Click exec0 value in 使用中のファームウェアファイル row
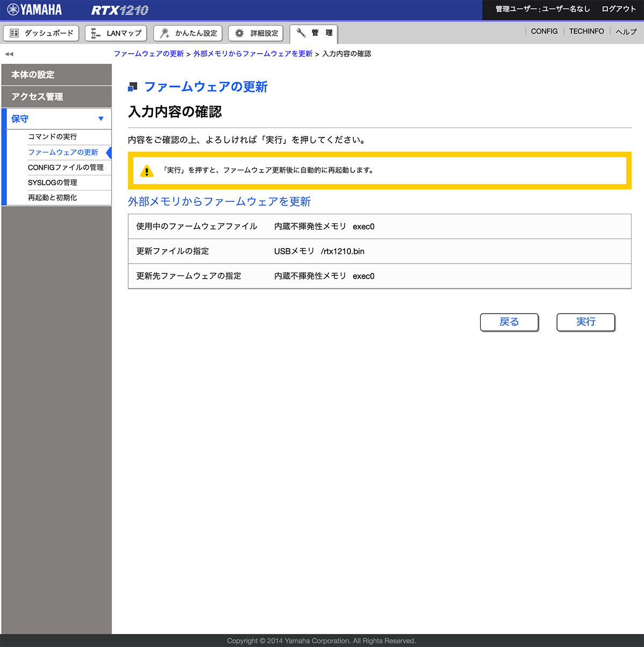 tap(363, 227)
